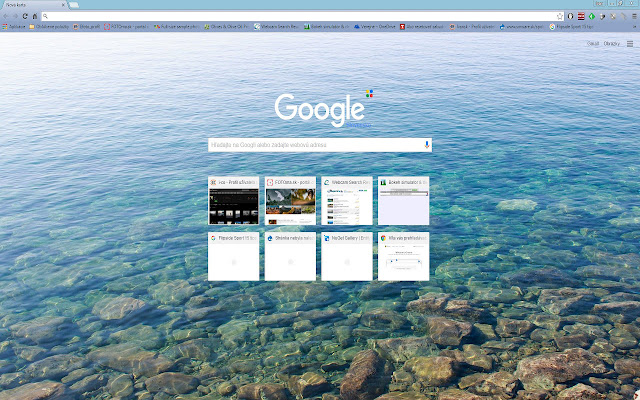
Task: Open the FOTOma.sk most-visited thumbnail
Action: [x=290, y=201]
